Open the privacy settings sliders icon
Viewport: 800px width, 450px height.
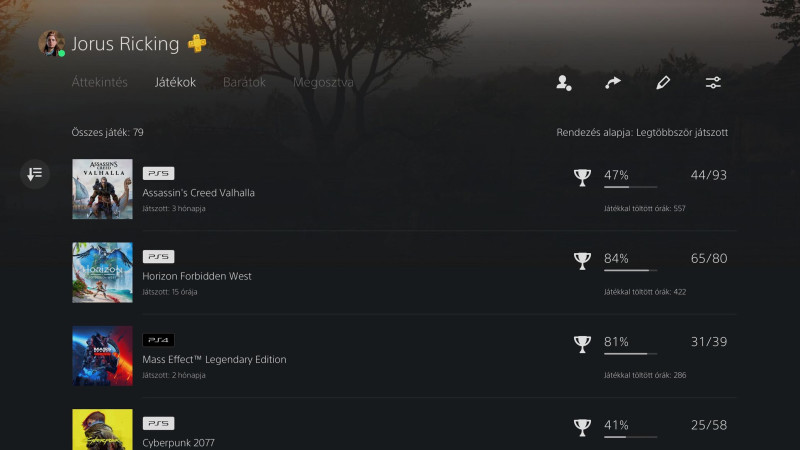[x=713, y=83]
